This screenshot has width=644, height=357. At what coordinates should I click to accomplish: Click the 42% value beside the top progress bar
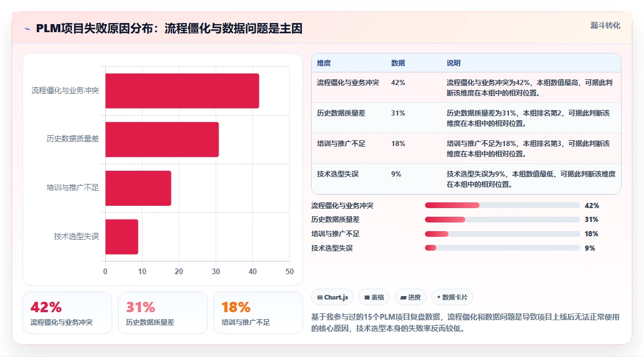tap(592, 205)
